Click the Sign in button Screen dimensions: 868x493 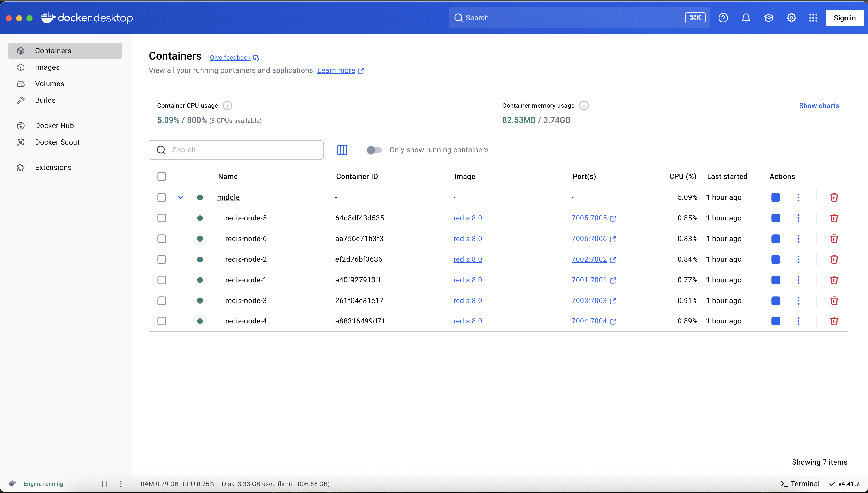[844, 18]
